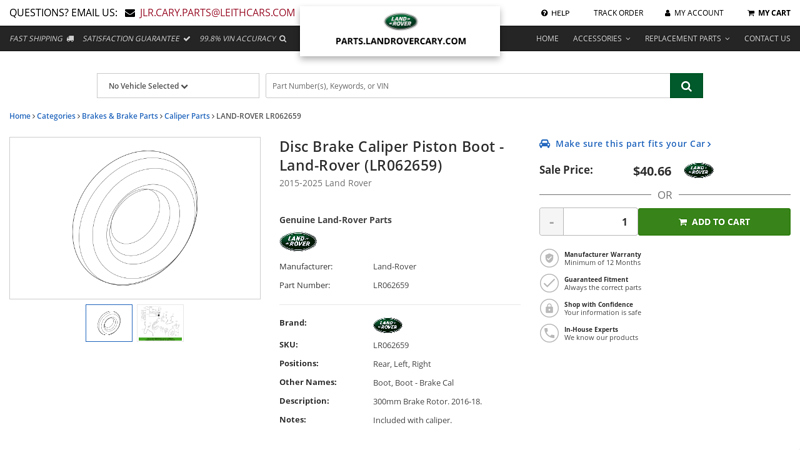800x450 pixels.
Task: Click the 99.8% VIN Accuracy text
Action: coord(238,39)
